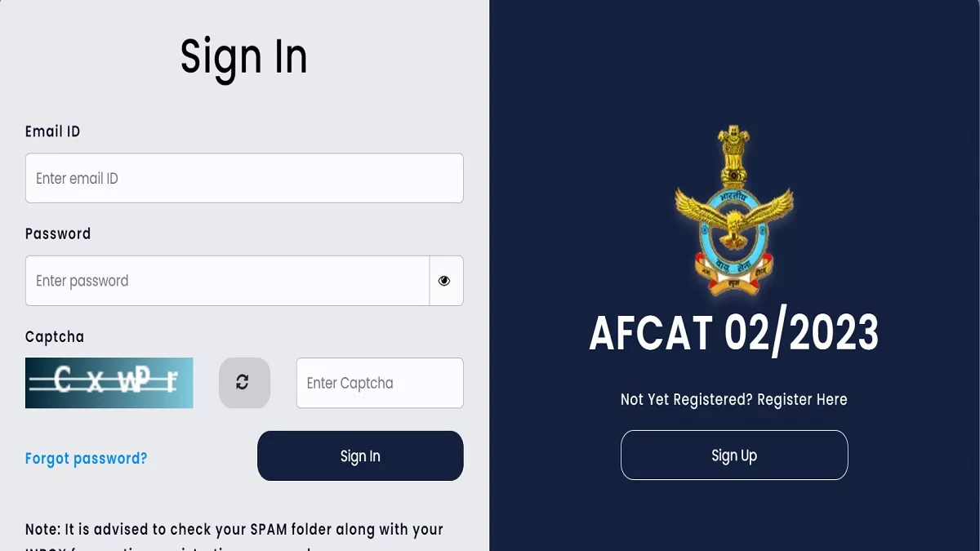This screenshot has width=980, height=551.
Task: Click the captcha image showing distorted letters
Action: pos(109,383)
